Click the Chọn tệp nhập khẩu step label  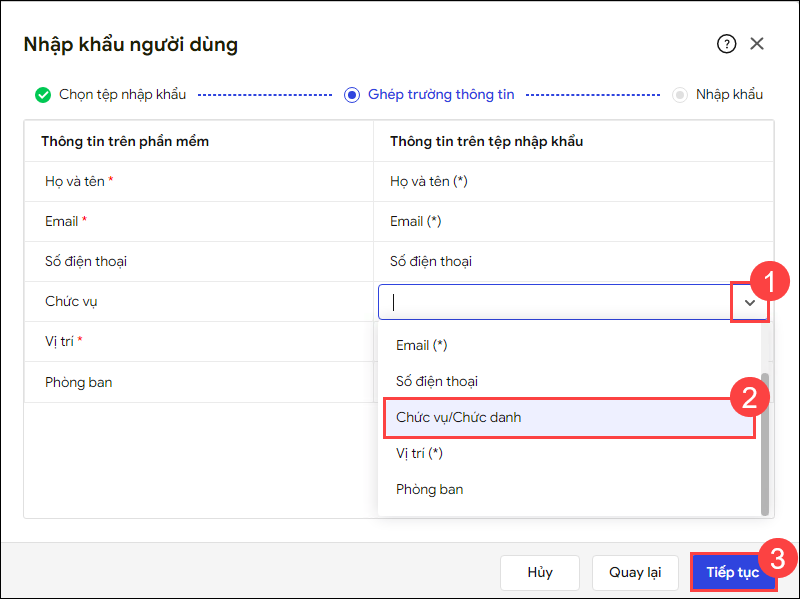click(122, 95)
